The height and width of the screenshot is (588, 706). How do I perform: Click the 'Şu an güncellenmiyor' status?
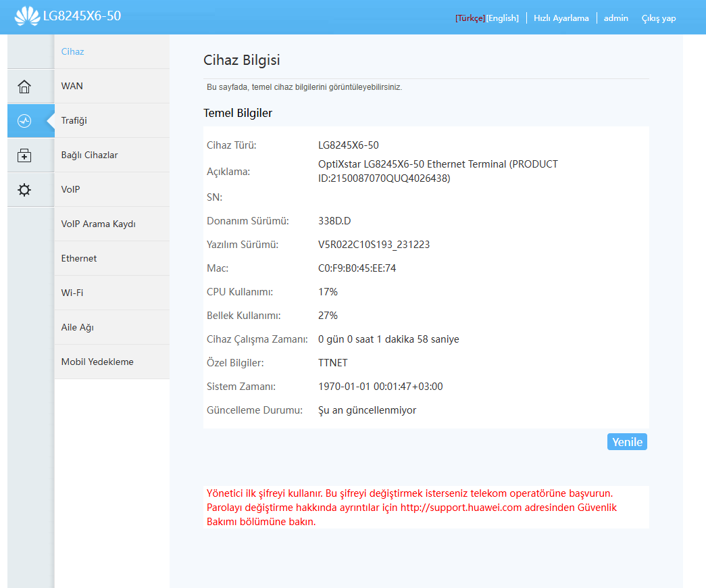pos(367,410)
